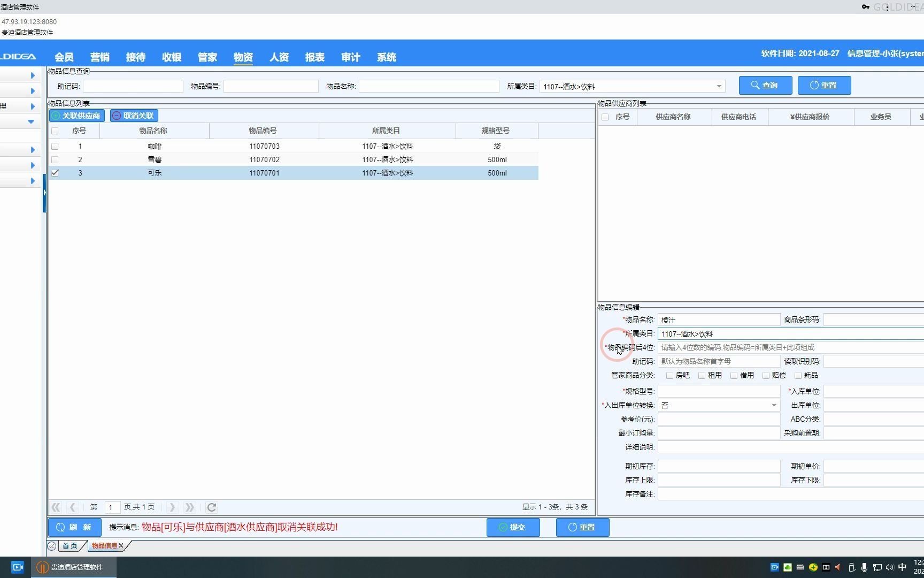924x578 pixels.
Task: Toggle the select-all checkbox in item list header
Action: click(x=55, y=131)
